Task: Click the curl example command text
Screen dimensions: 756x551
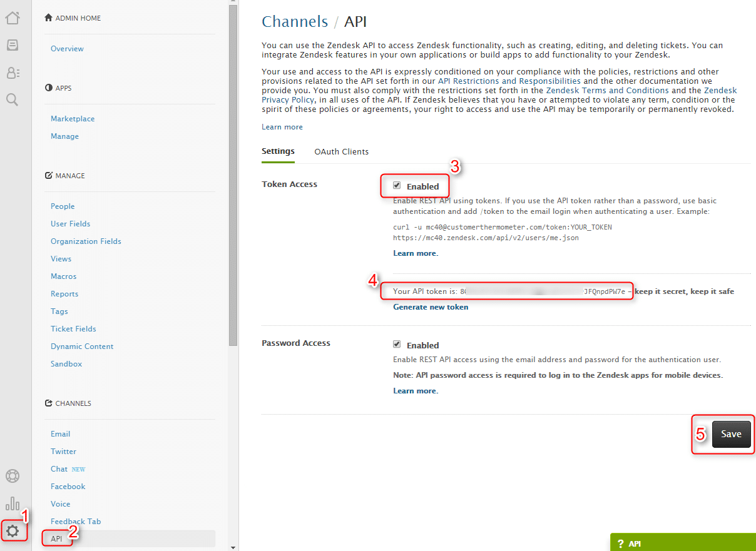Action: click(503, 227)
